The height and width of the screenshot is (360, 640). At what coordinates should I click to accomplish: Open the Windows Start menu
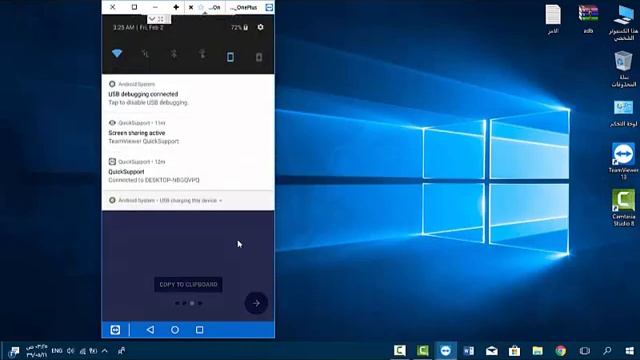pos(629,351)
